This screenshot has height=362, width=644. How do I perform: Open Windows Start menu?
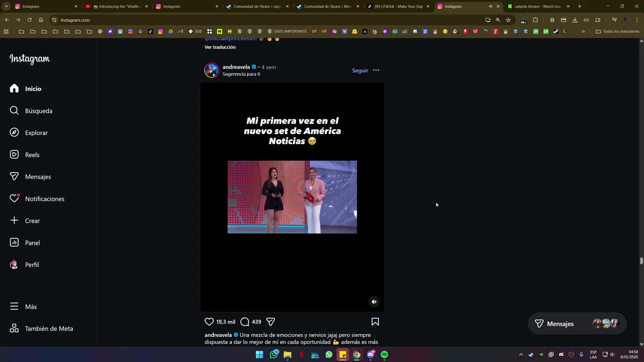(x=259, y=354)
